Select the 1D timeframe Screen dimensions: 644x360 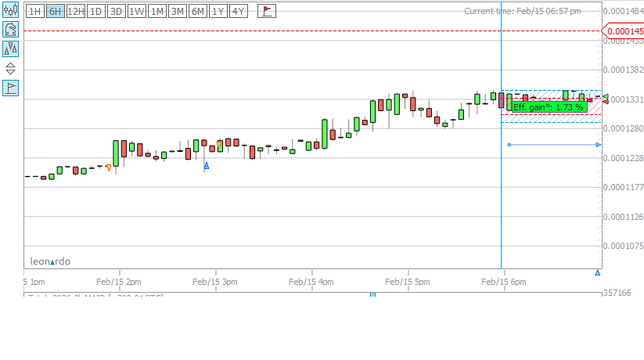pyautogui.click(x=95, y=11)
